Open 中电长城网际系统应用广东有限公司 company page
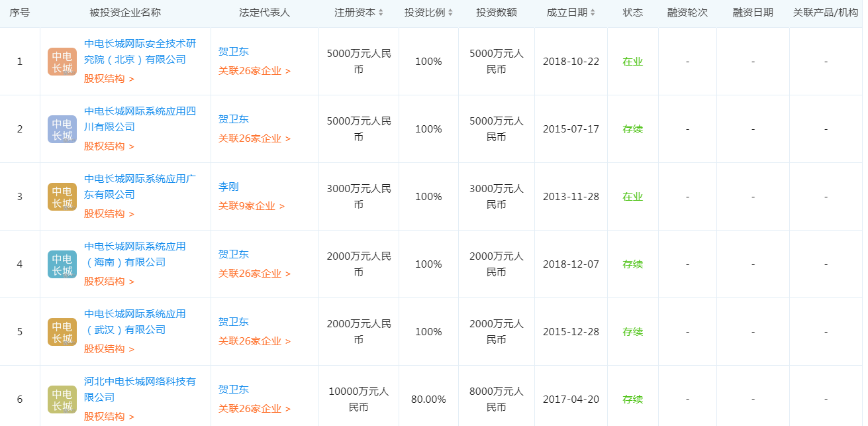The height and width of the screenshot is (426, 868). (140, 187)
